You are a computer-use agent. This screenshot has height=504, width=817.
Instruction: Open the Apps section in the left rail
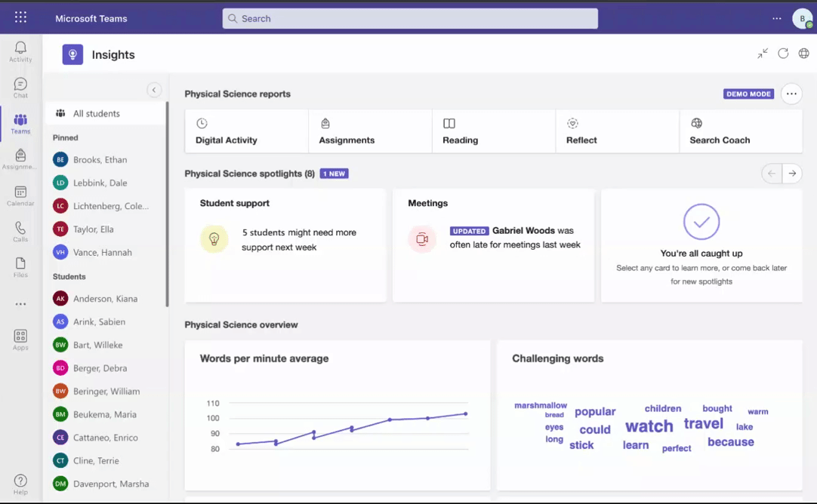point(20,340)
